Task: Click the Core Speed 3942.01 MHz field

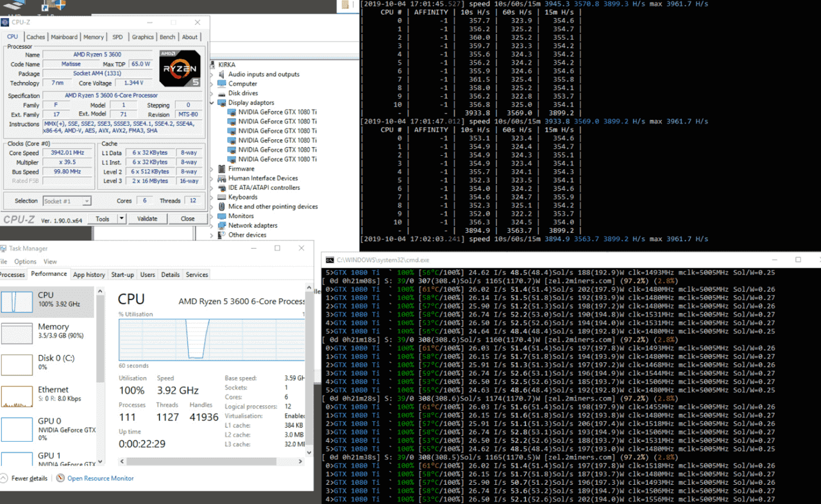Action: 68,153
